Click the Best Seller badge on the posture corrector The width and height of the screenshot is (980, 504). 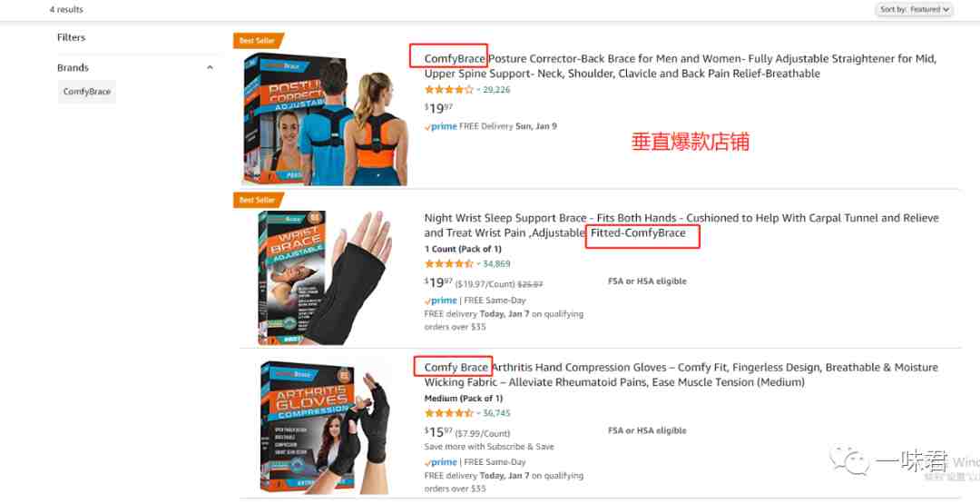coord(258,41)
